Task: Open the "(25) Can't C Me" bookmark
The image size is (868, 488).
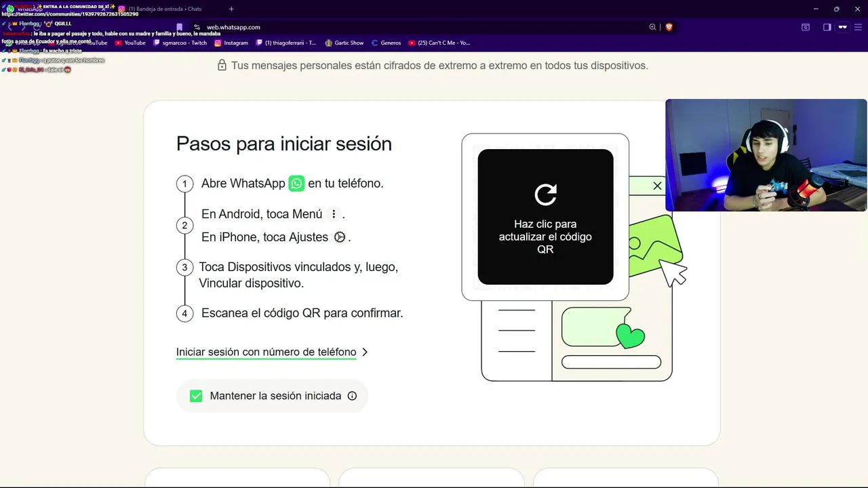Action: (x=439, y=43)
